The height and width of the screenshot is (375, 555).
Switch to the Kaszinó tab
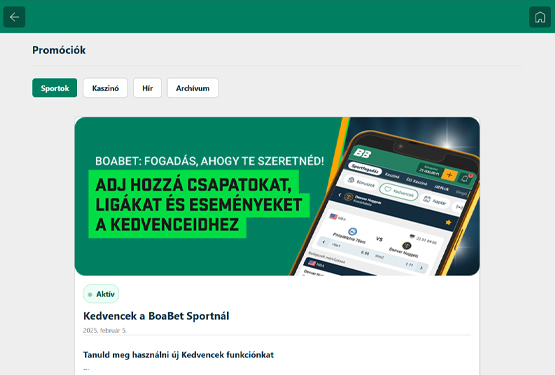point(105,88)
